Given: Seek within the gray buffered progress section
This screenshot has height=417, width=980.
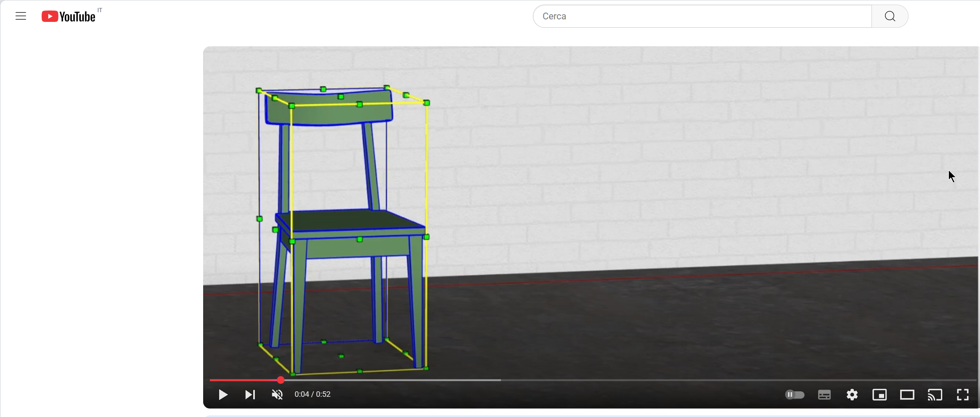Looking at the screenshot, I should 391,380.
